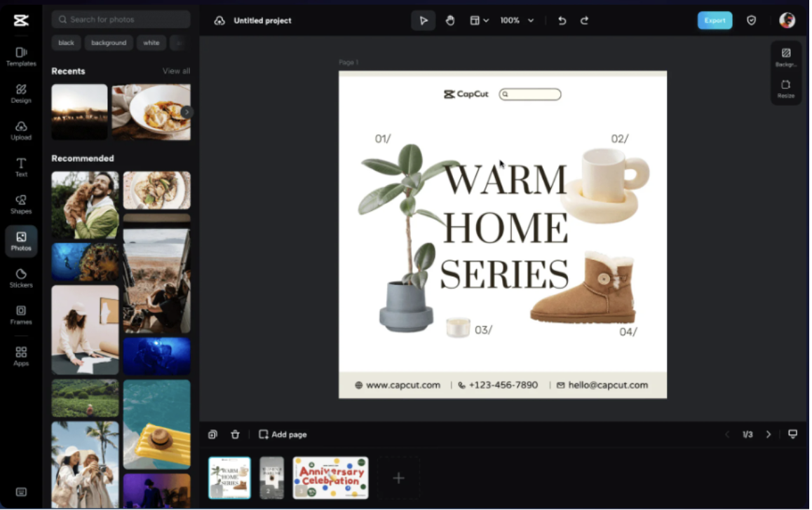
Task: Click the redo arrow icon
Action: pyautogui.click(x=584, y=20)
